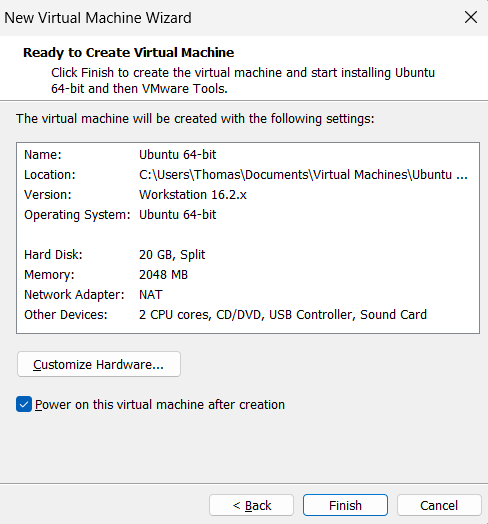Click the Location: label

click(50, 175)
